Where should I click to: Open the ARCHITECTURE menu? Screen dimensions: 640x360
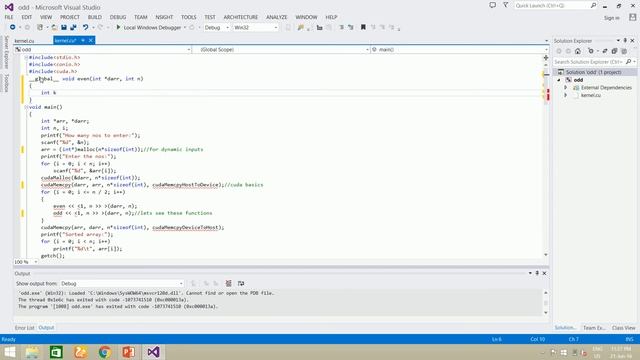[241, 17]
